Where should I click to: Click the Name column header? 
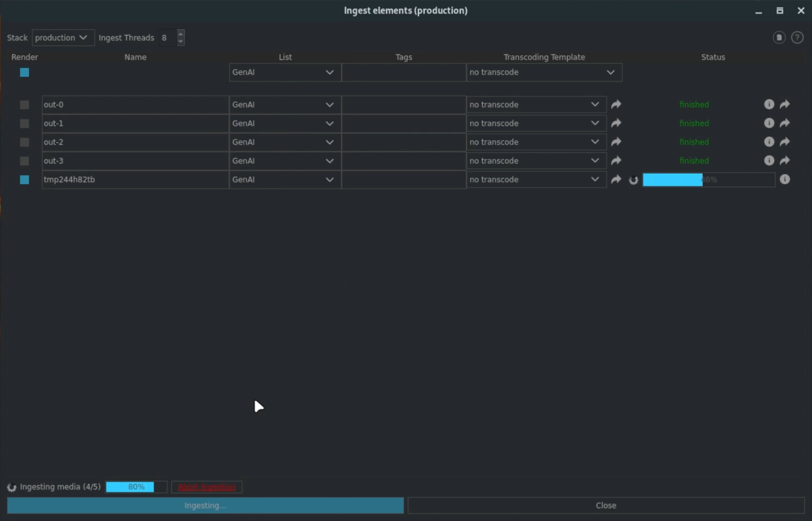[x=135, y=57]
